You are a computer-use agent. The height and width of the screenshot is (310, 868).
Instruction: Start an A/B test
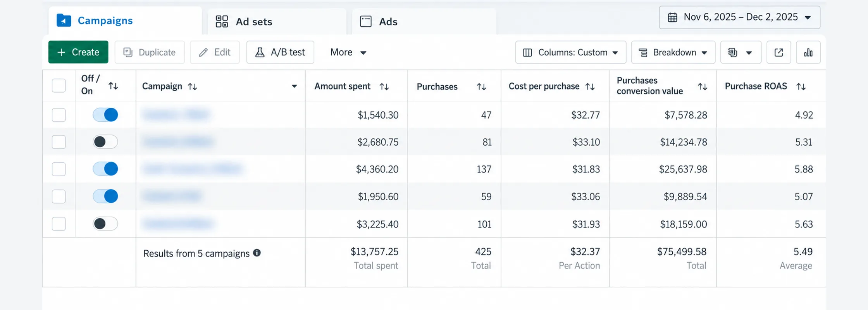tap(280, 52)
